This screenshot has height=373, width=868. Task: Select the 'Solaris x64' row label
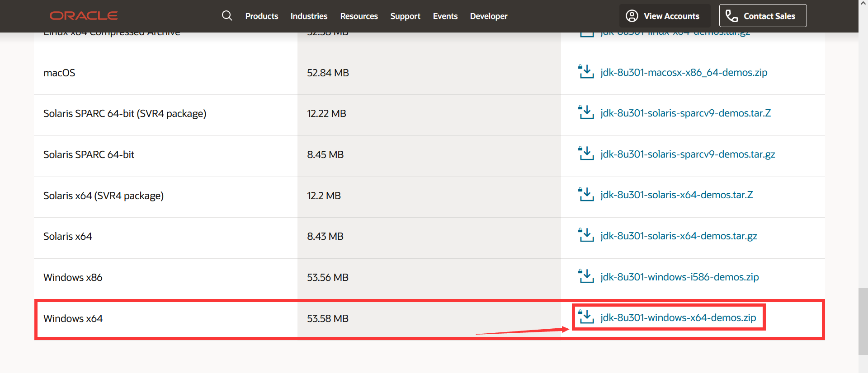(x=67, y=236)
